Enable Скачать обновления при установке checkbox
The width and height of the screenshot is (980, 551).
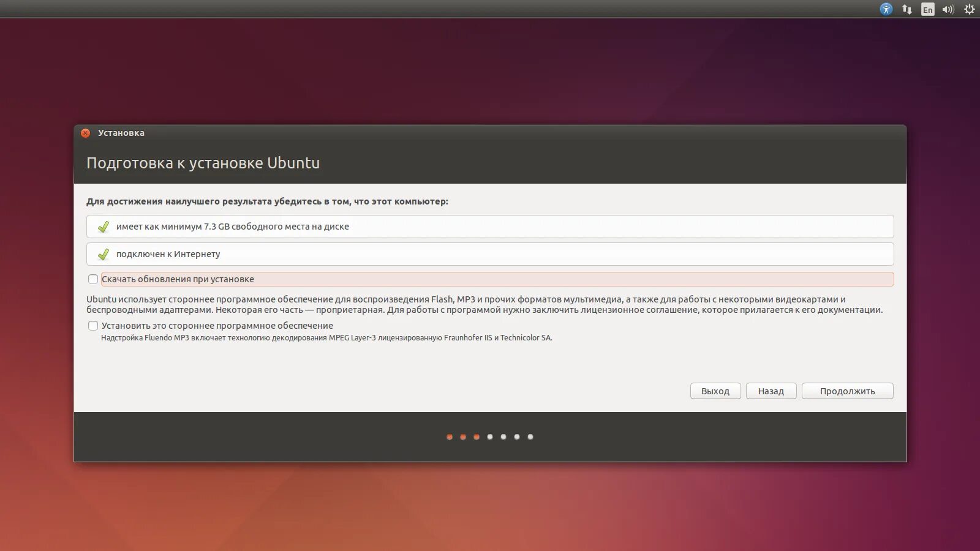click(93, 279)
